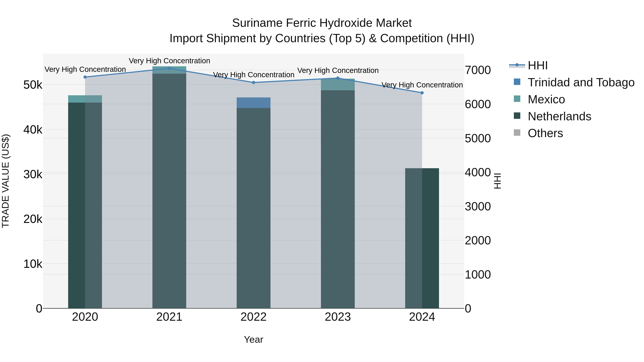The width and height of the screenshot is (644, 362).
Task: Click the 2024 Netherlands bar
Action: coord(422,238)
